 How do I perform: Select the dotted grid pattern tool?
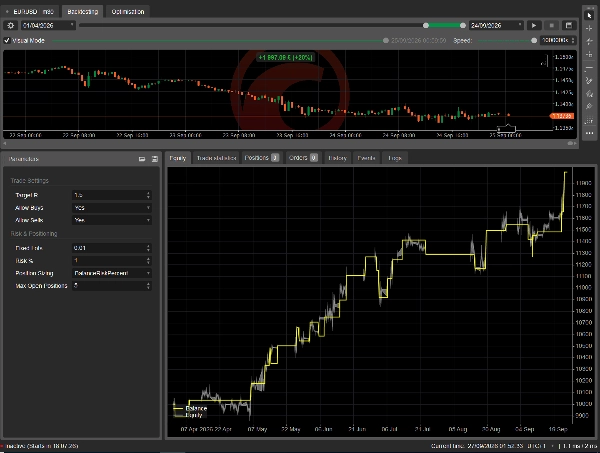[589, 120]
